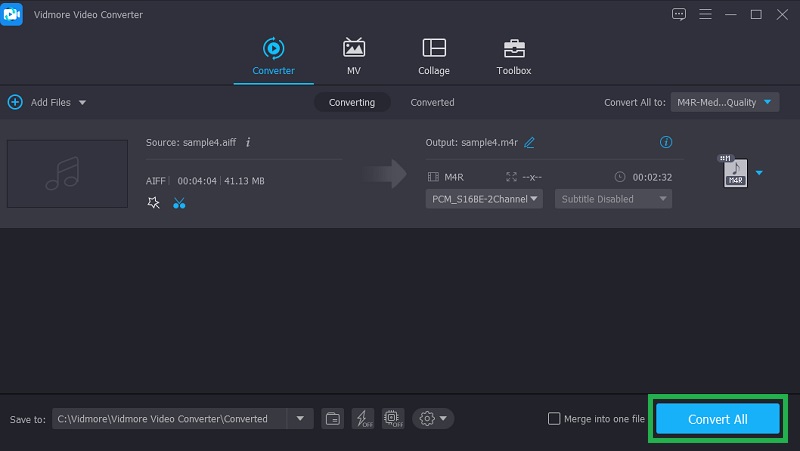Click the source file info icon
Viewport: 800px width, 451px height.
click(x=248, y=142)
